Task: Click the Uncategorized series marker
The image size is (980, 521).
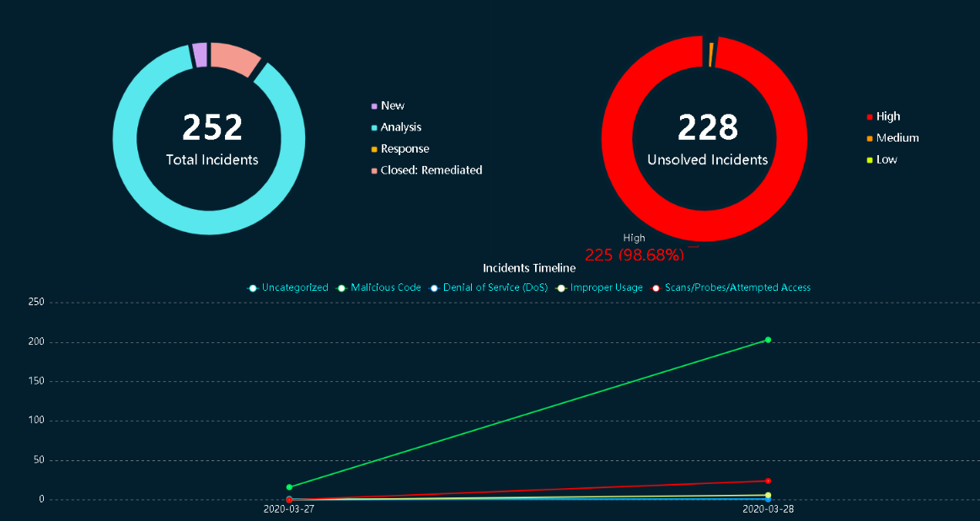Action: click(x=251, y=287)
